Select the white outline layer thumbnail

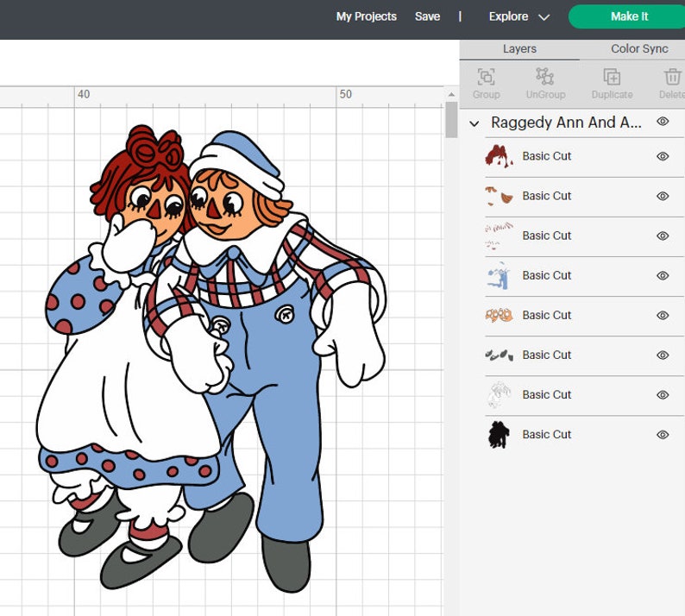[499, 395]
